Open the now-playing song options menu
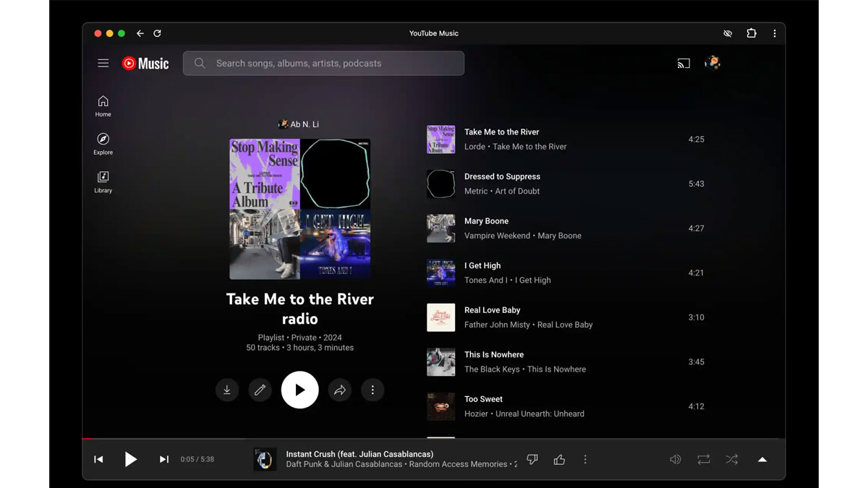 (x=585, y=460)
